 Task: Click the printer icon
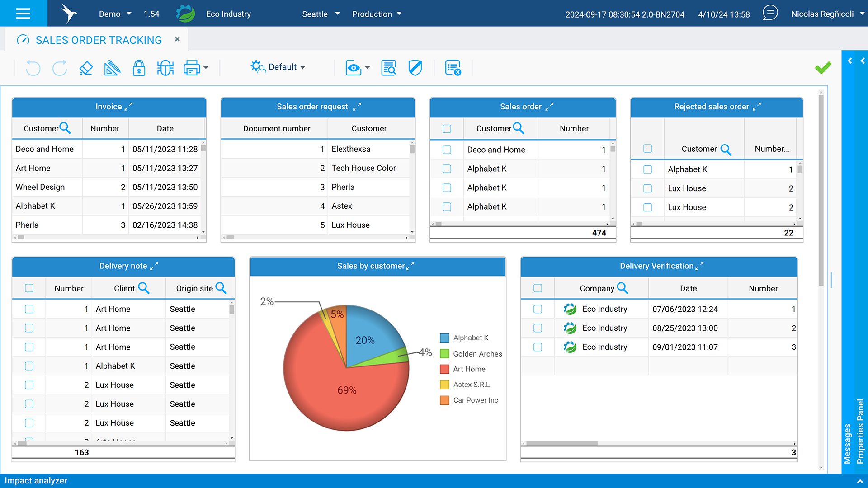[192, 68]
